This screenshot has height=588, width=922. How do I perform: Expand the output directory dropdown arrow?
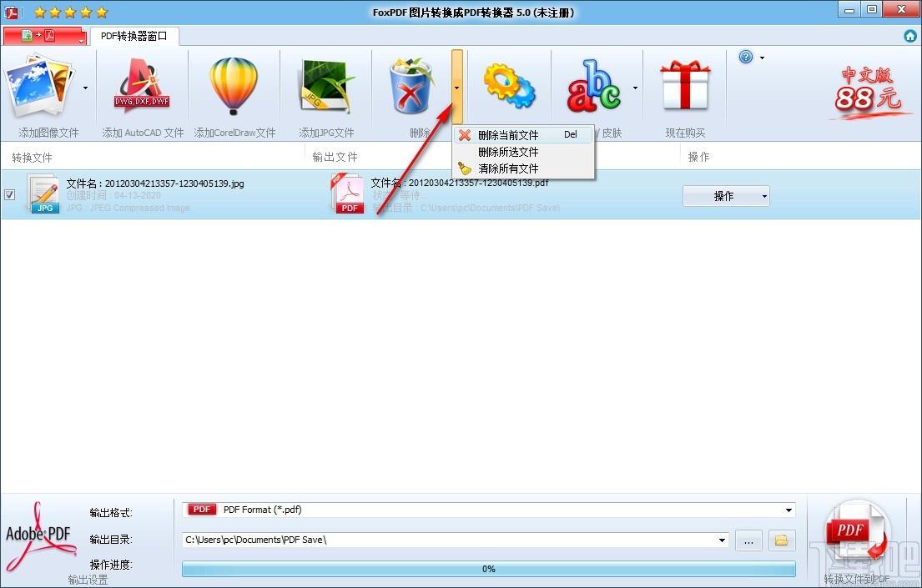(722, 540)
